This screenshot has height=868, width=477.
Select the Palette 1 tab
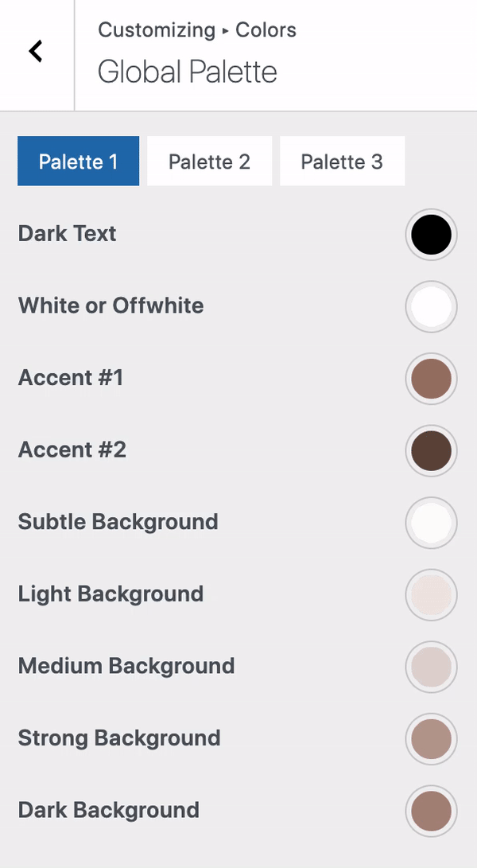click(x=78, y=161)
